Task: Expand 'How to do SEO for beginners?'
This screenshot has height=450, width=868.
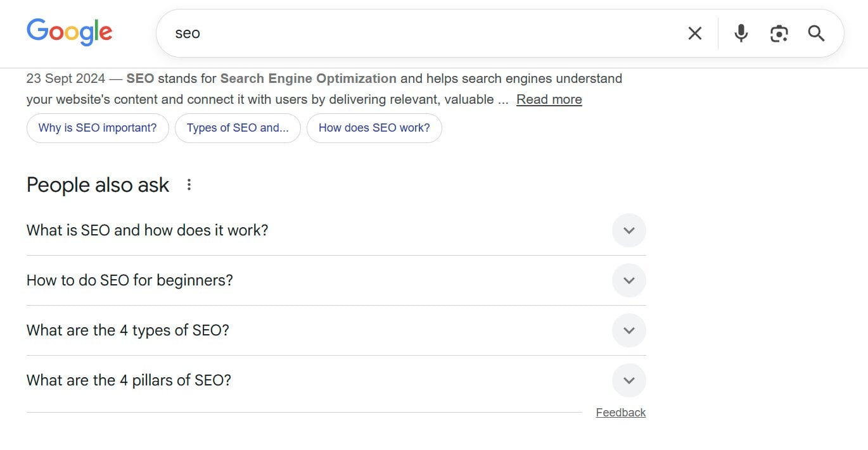Action: tap(629, 280)
